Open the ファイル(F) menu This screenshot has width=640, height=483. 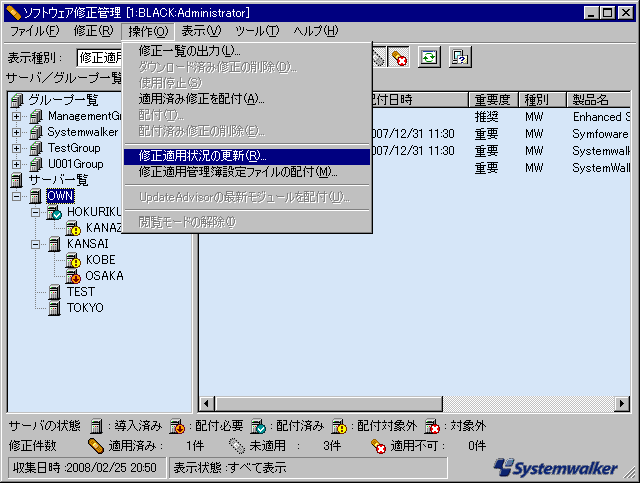point(34,31)
